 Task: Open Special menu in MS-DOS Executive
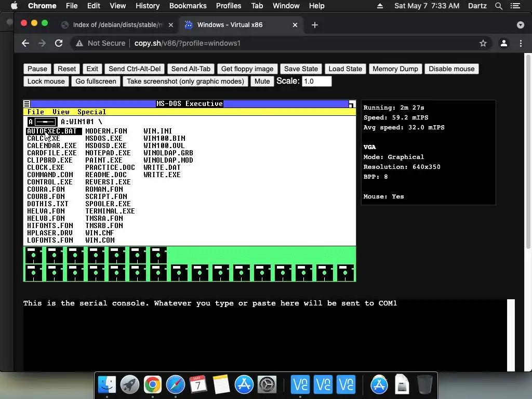pyautogui.click(x=91, y=112)
